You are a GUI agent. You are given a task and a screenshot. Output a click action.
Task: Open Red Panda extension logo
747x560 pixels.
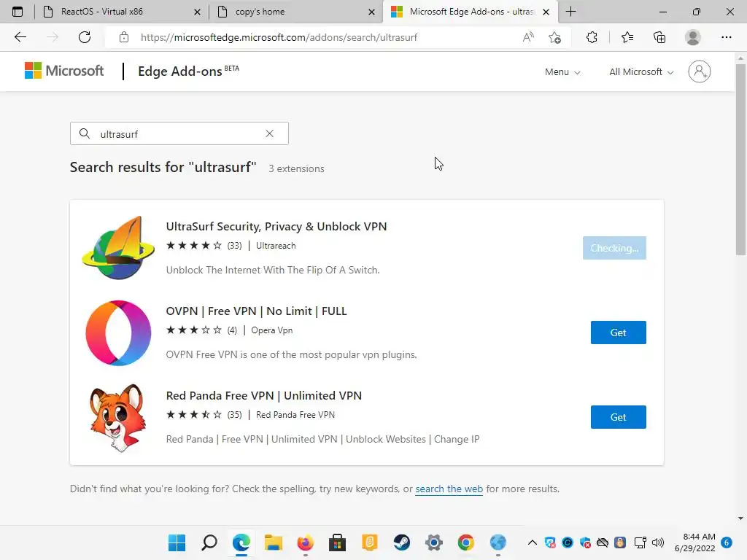(117, 418)
